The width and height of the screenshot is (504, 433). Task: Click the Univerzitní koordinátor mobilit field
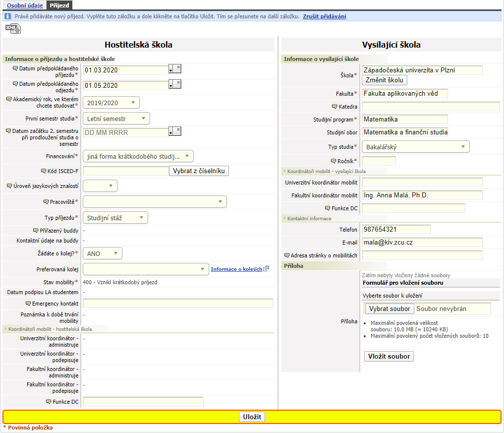(x=422, y=183)
